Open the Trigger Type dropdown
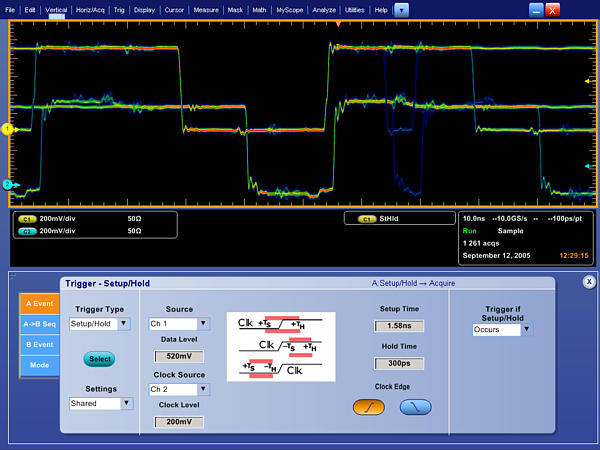This screenshot has width=600, height=450. point(100,324)
